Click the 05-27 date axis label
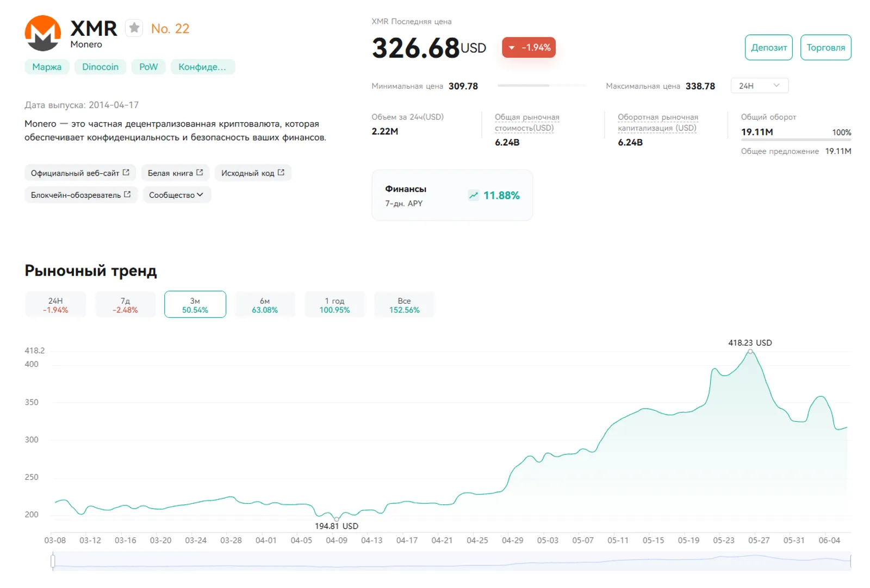The width and height of the screenshot is (870, 588). pos(759,540)
